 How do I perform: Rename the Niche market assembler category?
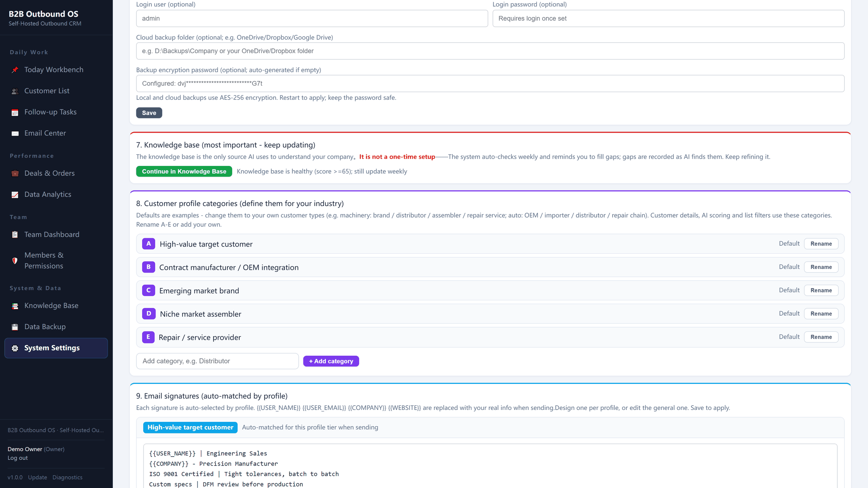821,314
